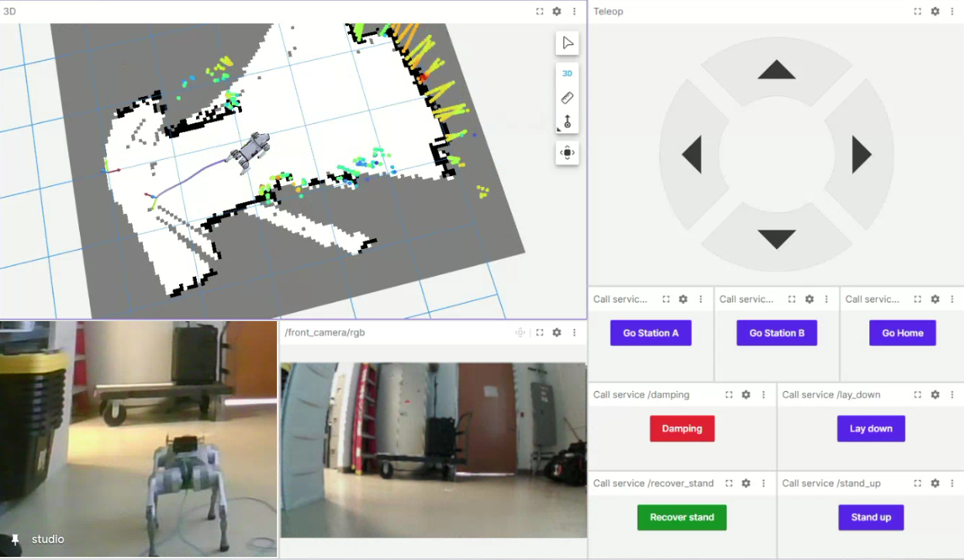Open settings of /lay_down panel
This screenshot has height=560, width=964.
click(935, 395)
